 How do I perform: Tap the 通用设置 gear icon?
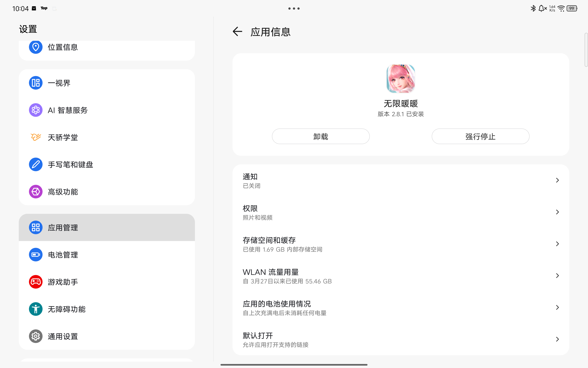click(36, 336)
